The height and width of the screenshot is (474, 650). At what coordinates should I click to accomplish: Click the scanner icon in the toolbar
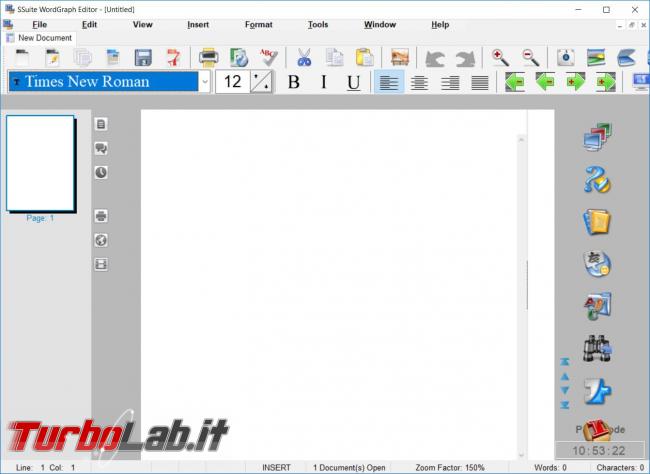(x=626, y=57)
